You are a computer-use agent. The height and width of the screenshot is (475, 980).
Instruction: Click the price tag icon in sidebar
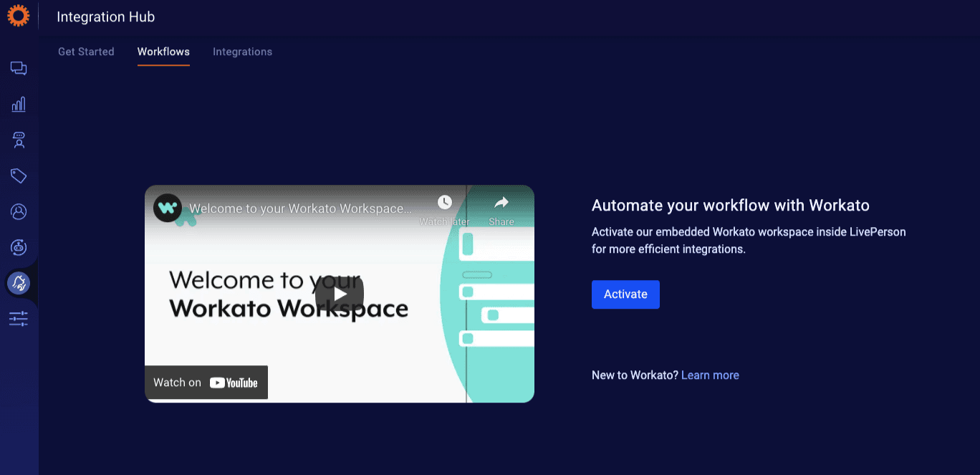point(19,176)
